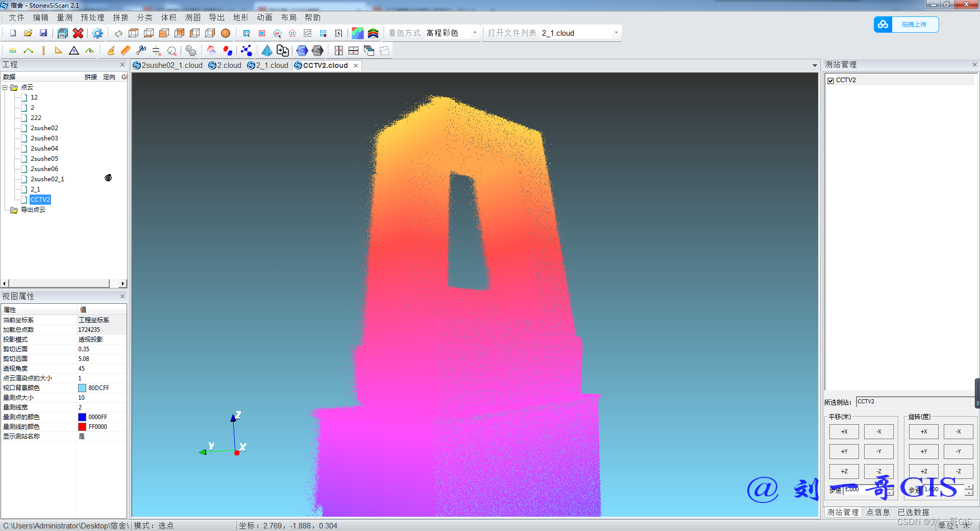Screen dimensions: 980x531
Task: Switch to the 已选数据 bottom tab
Action: pos(913,512)
